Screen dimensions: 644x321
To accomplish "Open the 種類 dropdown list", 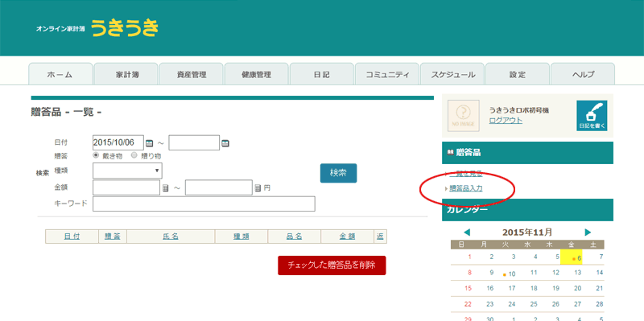I will coord(127,171).
